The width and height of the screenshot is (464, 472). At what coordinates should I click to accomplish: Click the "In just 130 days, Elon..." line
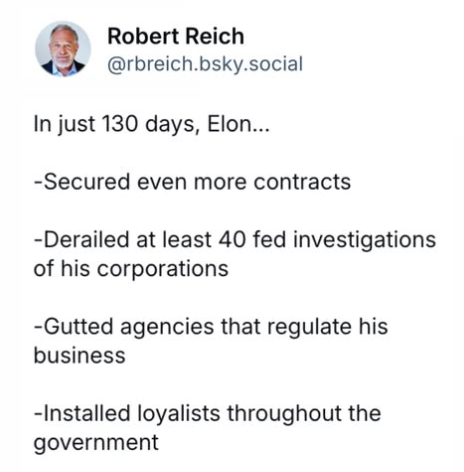[152, 125]
